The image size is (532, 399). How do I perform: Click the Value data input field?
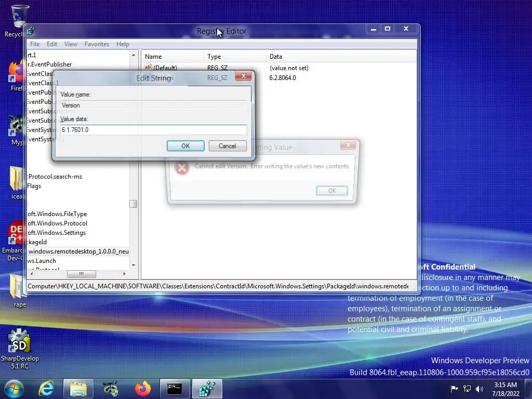(154, 130)
